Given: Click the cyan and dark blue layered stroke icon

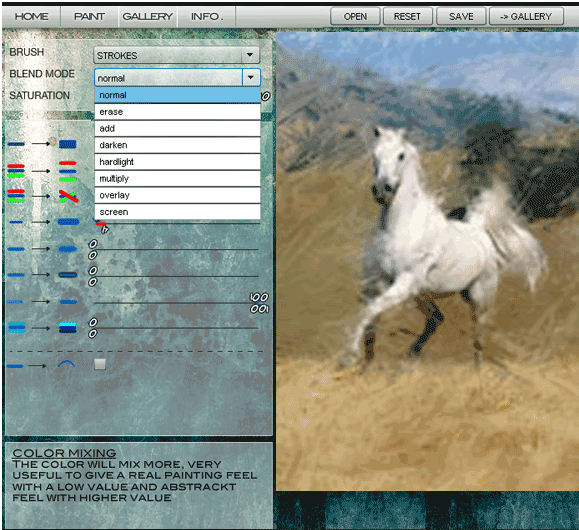Looking at the screenshot, I should (68, 328).
